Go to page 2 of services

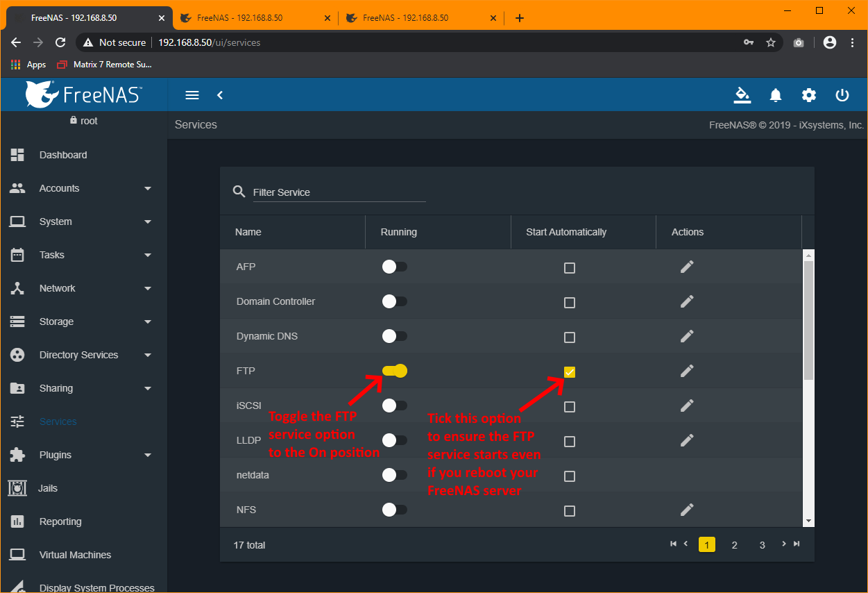[x=734, y=545]
